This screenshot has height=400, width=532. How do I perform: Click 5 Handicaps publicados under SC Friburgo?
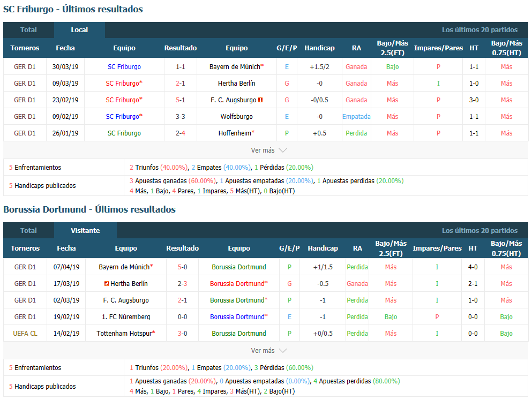point(42,186)
